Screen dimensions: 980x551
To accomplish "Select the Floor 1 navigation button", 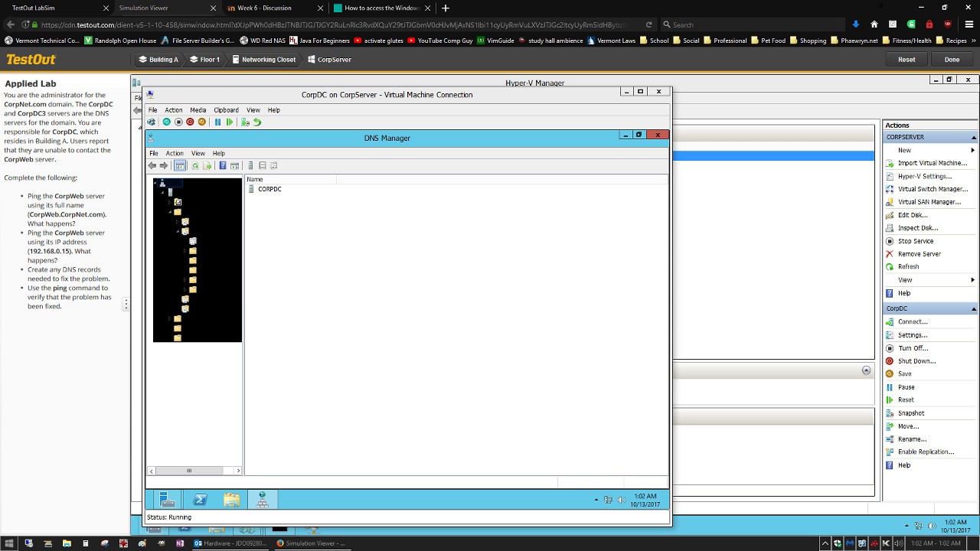I will click(x=204, y=60).
